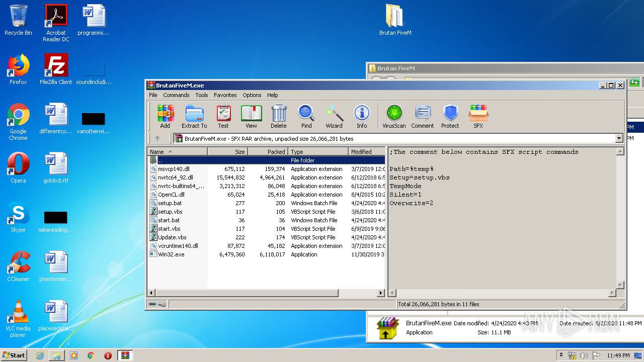
Task: Open Skype desktop shortcut
Action: 18,217
